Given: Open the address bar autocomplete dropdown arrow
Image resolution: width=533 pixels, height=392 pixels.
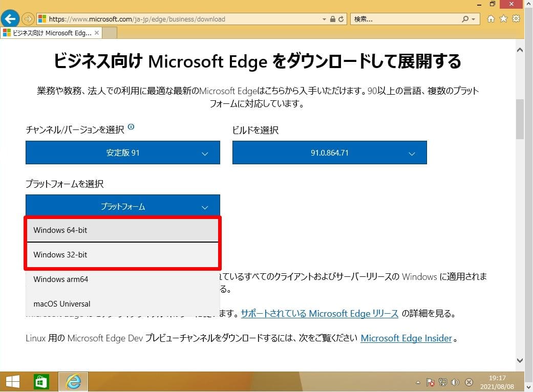Looking at the screenshot, I should click(324, 19).
